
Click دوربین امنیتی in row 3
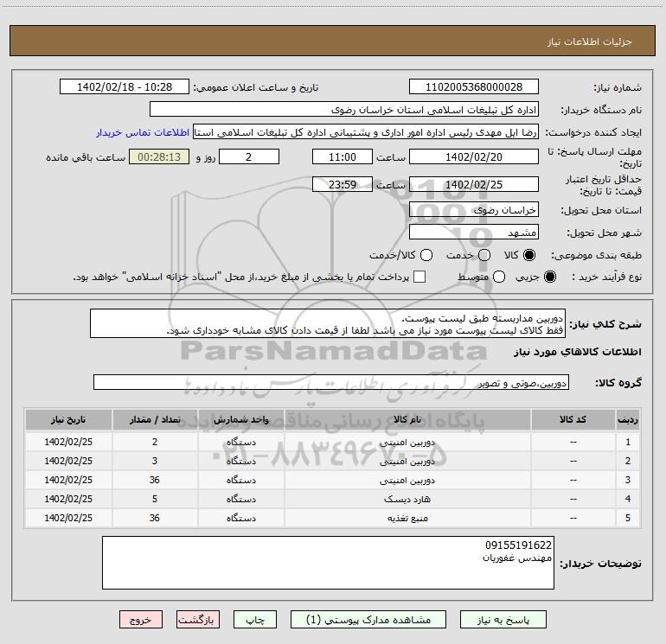click(407, 481)
